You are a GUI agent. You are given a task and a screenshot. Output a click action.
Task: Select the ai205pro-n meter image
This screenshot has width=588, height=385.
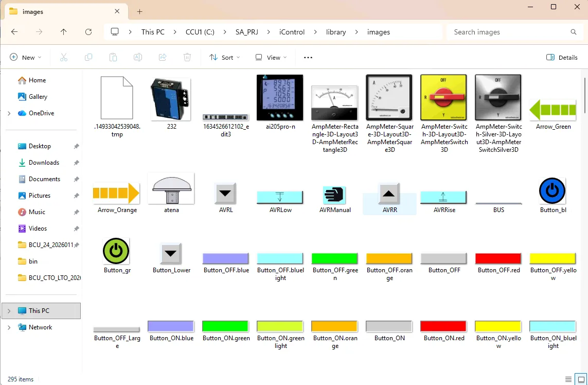click(280, 103)
